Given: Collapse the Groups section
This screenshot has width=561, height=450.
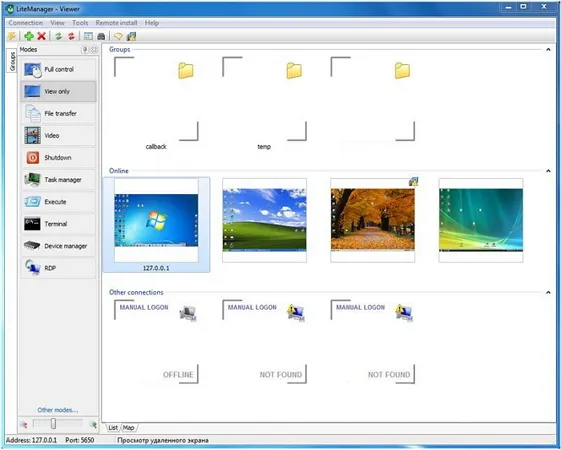Looking at the screenshot, I should tap(548, 49).
